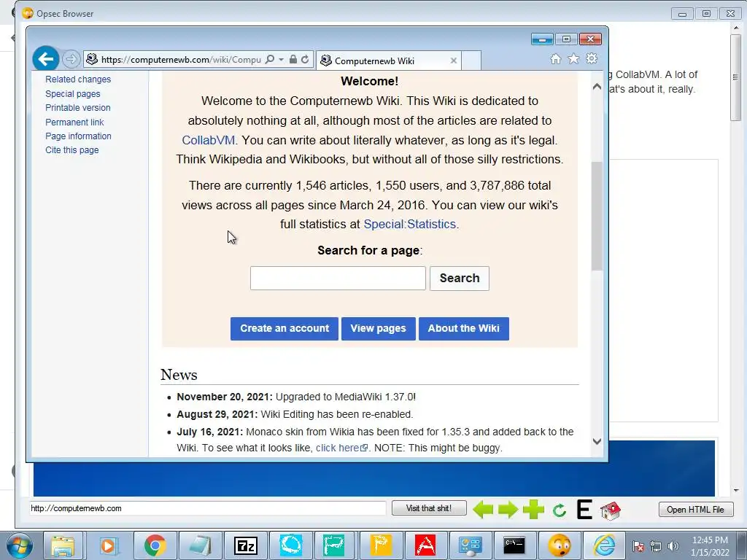Close the Computernewb Wiki tab
Image resolution: width=747 pixels, height=560 pixels.
pyautogui.click(x=454, y=61)
